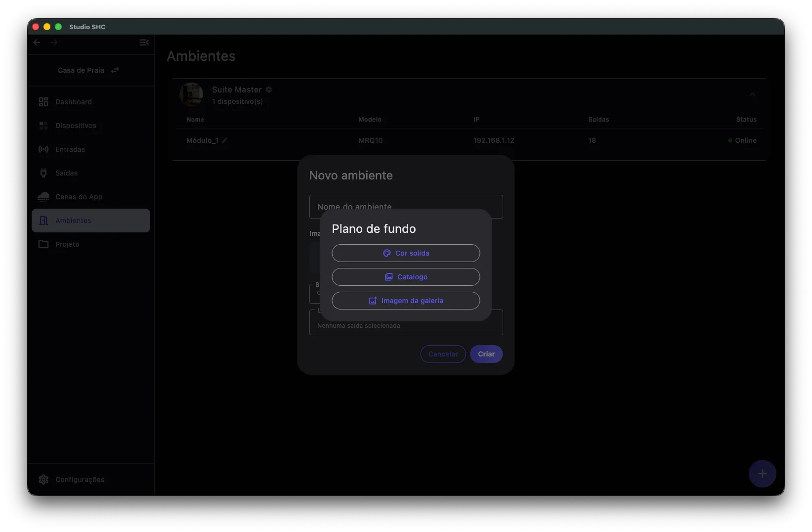Click the MRQ10 model cell

[371, 140]
